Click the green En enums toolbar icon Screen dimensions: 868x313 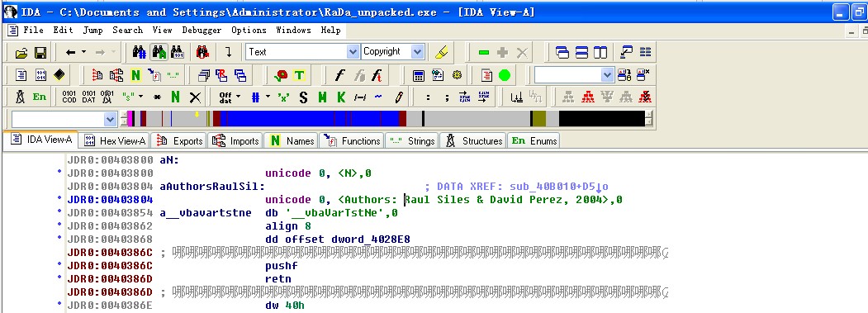tap(40, 97)
